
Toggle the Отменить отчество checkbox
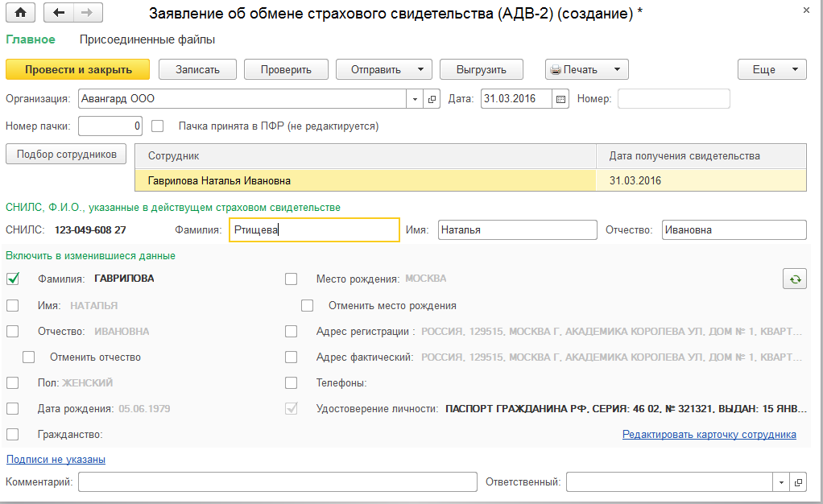click(x=29, y=357)
